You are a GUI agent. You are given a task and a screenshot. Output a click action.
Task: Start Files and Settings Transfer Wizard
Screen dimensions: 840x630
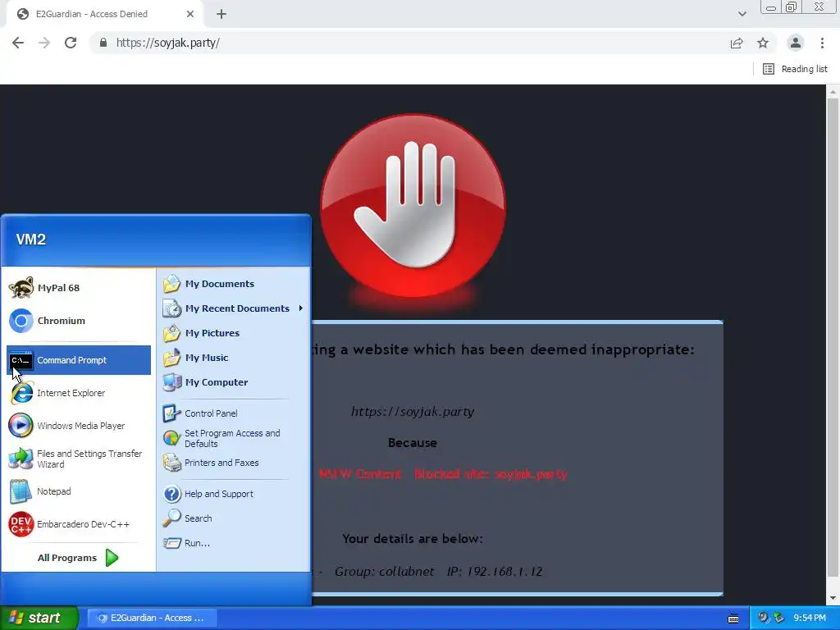78,459
